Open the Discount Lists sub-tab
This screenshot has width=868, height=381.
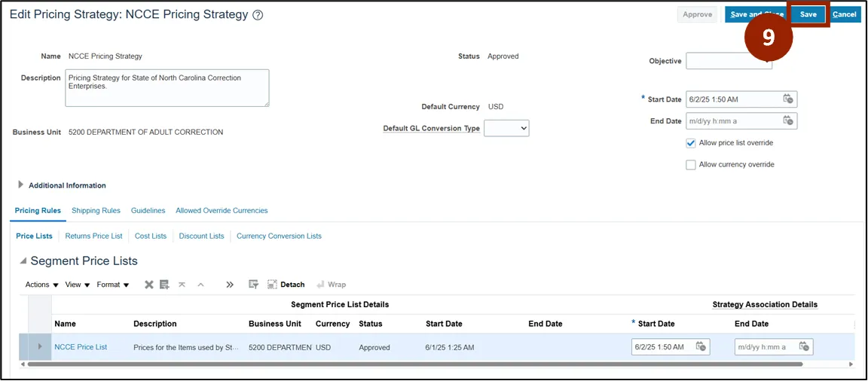[x=201, y=236]
